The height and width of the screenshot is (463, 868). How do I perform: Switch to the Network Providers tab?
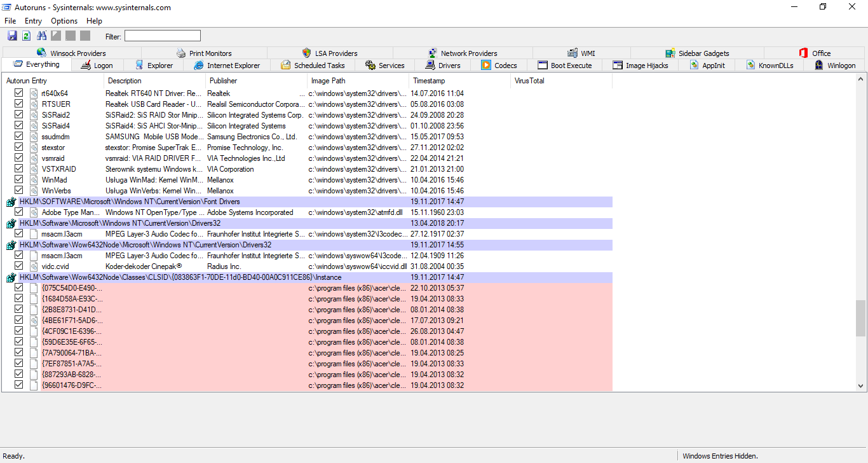tap(463, 53)
